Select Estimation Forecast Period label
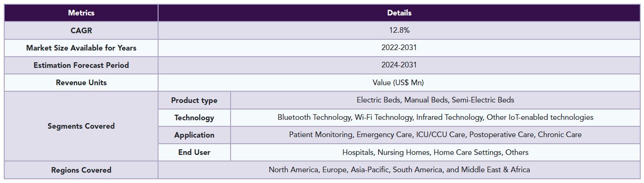 tap(81, 65)
